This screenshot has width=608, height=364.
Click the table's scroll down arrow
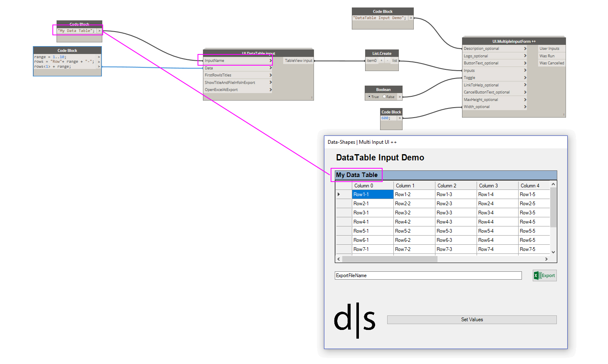coord(553,252)
